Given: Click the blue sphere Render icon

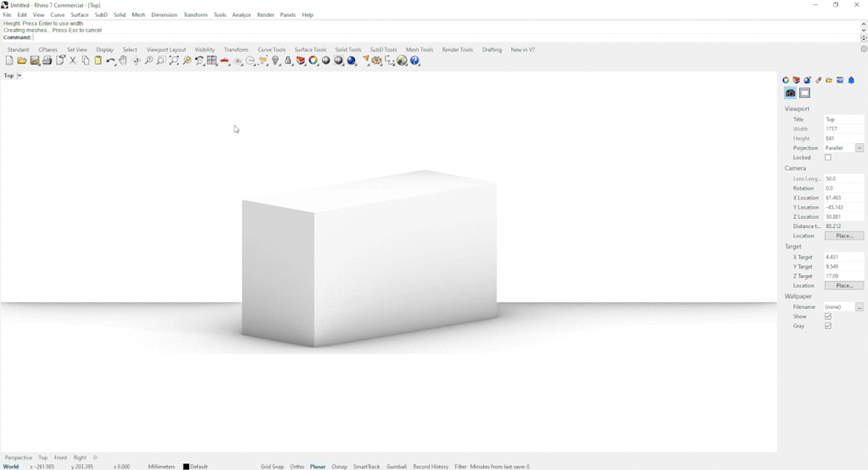Looking at the screenshot, I should (352, 60).
